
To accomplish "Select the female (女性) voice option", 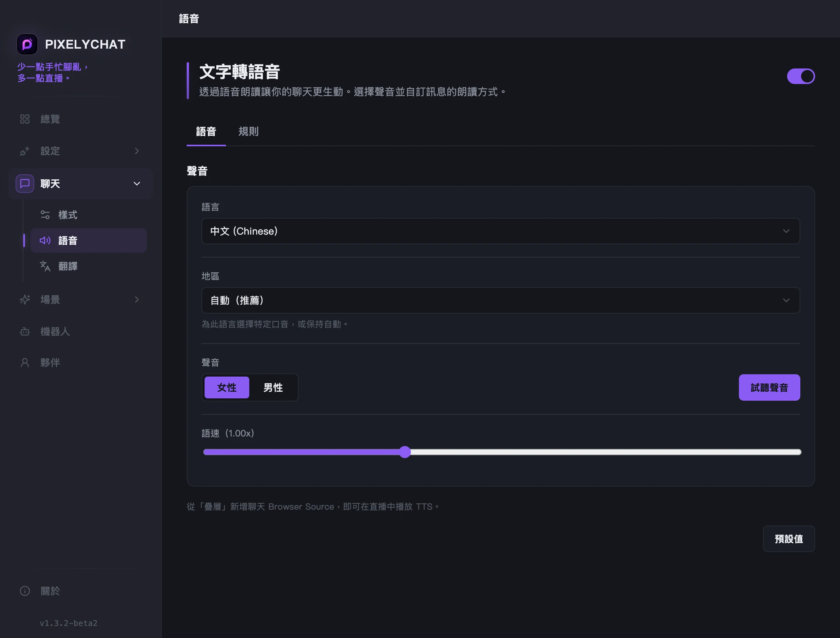I will pyautogui.click(x=227, y=387).
